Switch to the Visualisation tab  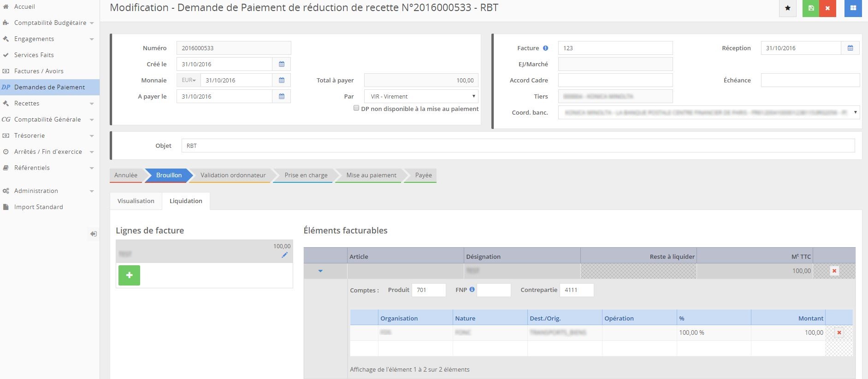click(x=136, y=201)
